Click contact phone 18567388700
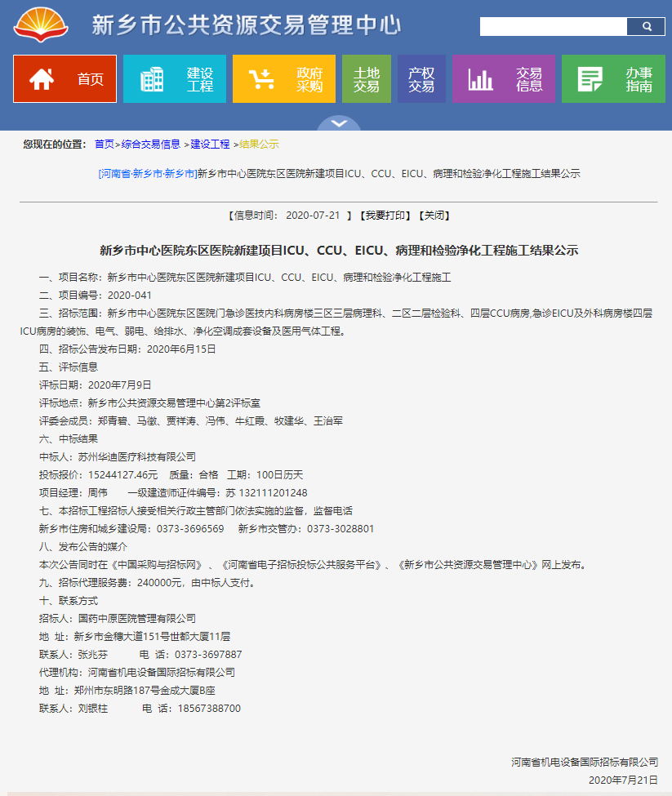 pyautogui.click(x=209, y=709)
